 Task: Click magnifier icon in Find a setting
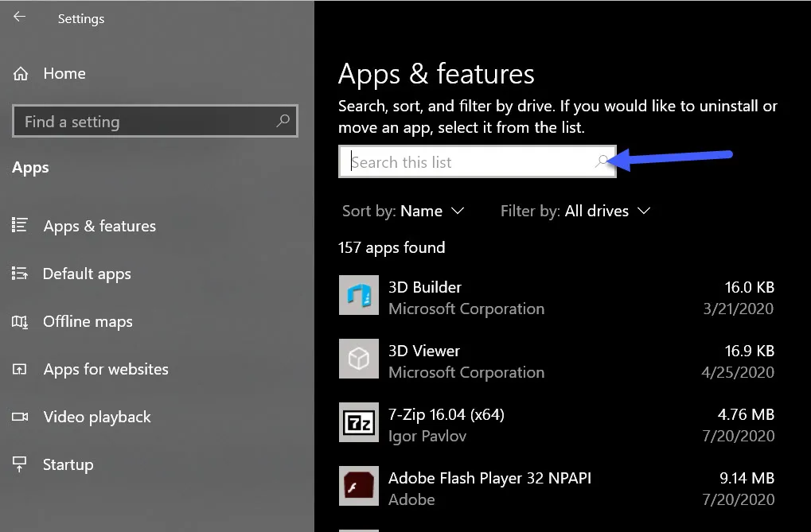tap(283, 122)
